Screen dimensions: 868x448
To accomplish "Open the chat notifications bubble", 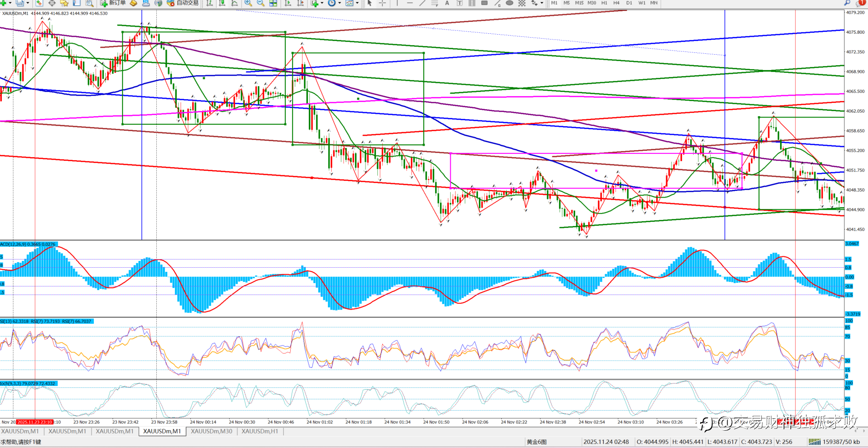I will (861, 3).
